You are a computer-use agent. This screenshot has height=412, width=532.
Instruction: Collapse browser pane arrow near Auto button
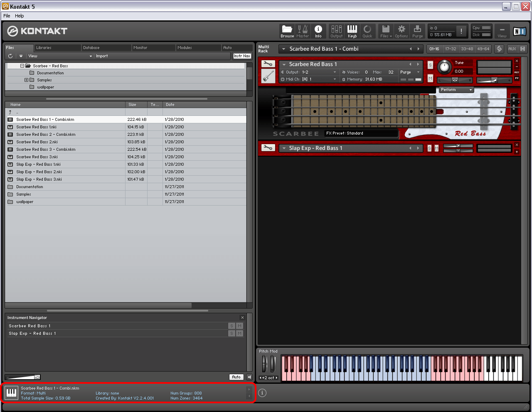[249, 377]
